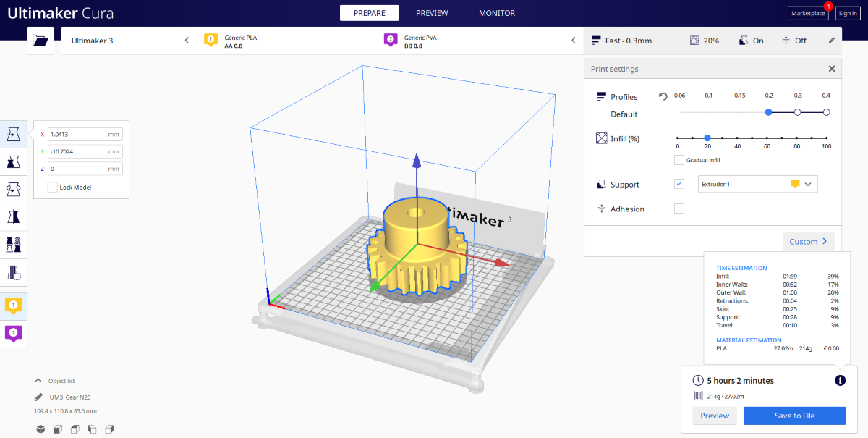
Task: Expand the material configuration selector chevron
Action: pos(574,41)
